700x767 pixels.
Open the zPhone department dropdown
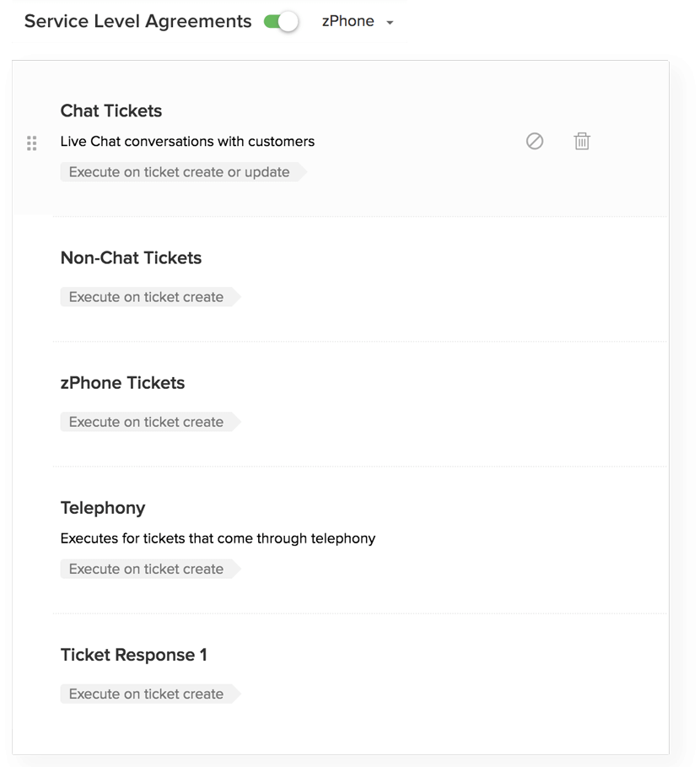(x=356, y=21)
